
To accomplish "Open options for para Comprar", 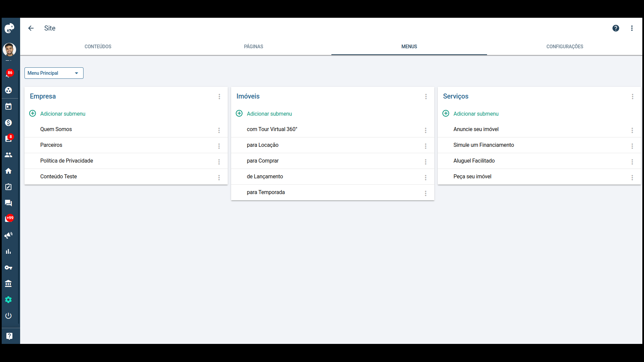I will [426, 162].
